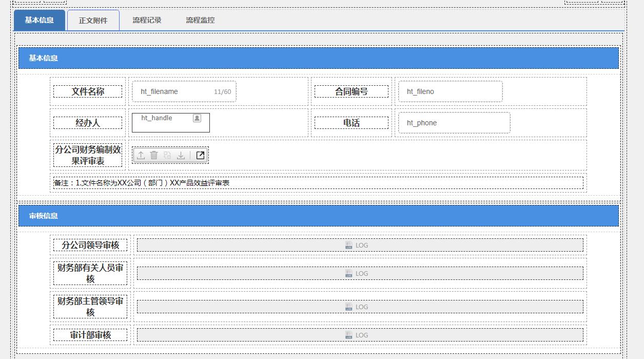This screenshot has height=359, width=644.
Task: Click the replace attachment icon
Action: pyautogui.click(x=167, y=155)
